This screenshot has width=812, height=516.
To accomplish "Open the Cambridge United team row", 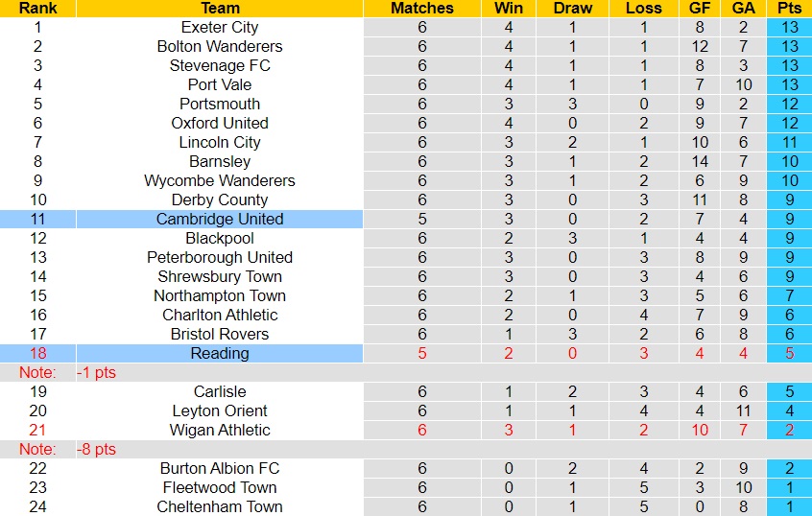I will click(x=220, y=219).
